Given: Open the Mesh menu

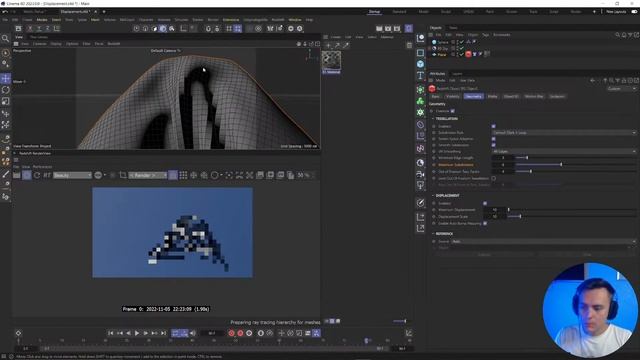Looking at the screenshot, I should point(95,20).
